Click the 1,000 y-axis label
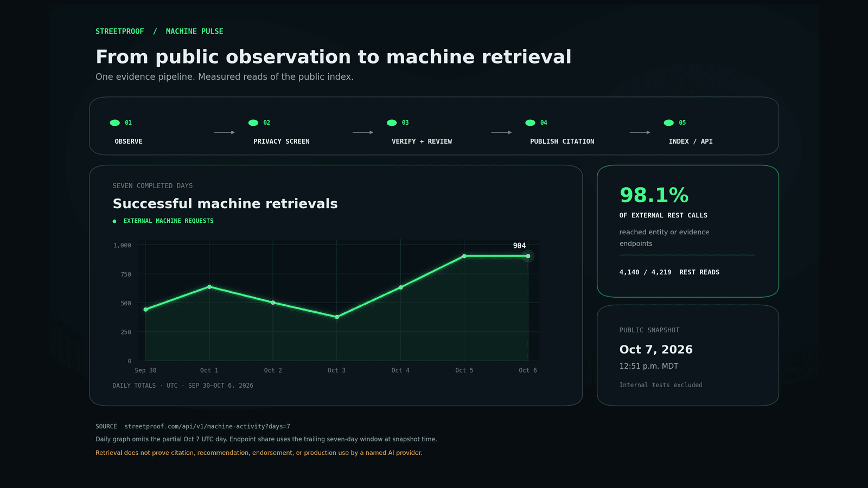868x488 pixels. pyautogui.click(x=122, y=246)
